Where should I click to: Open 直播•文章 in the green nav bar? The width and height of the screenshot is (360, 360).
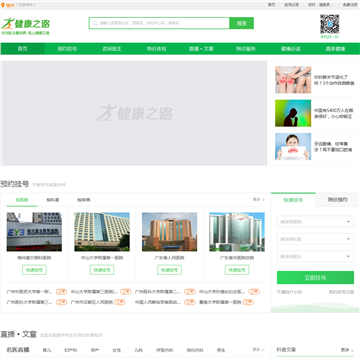[x=201, y=49]
